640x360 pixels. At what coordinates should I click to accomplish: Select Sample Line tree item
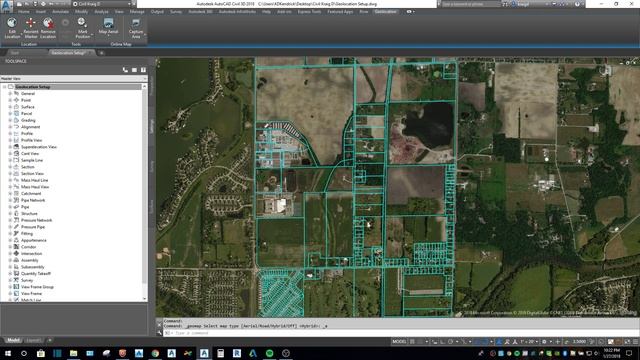coord(32,160)
